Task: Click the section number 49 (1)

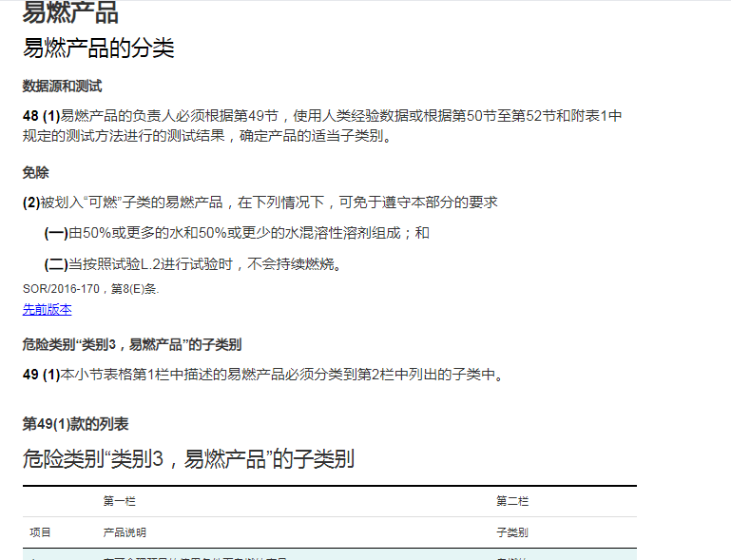Action: [41, 375]
